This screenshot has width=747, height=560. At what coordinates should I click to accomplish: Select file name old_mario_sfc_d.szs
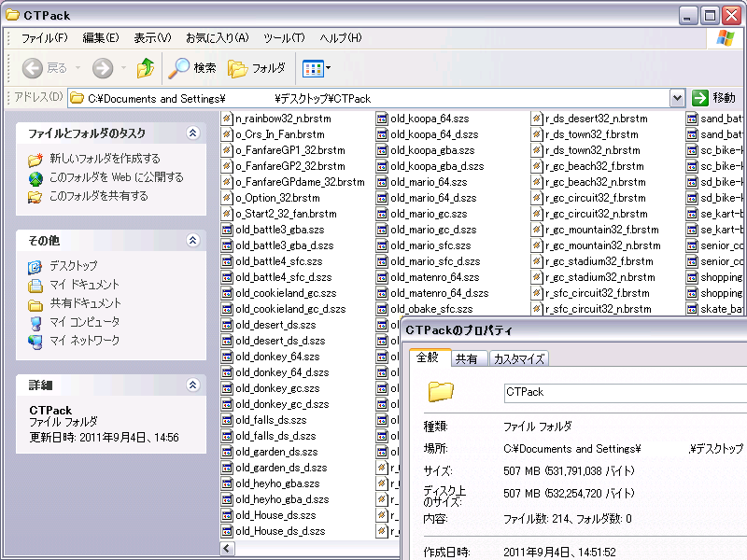[x=435, y=261]
